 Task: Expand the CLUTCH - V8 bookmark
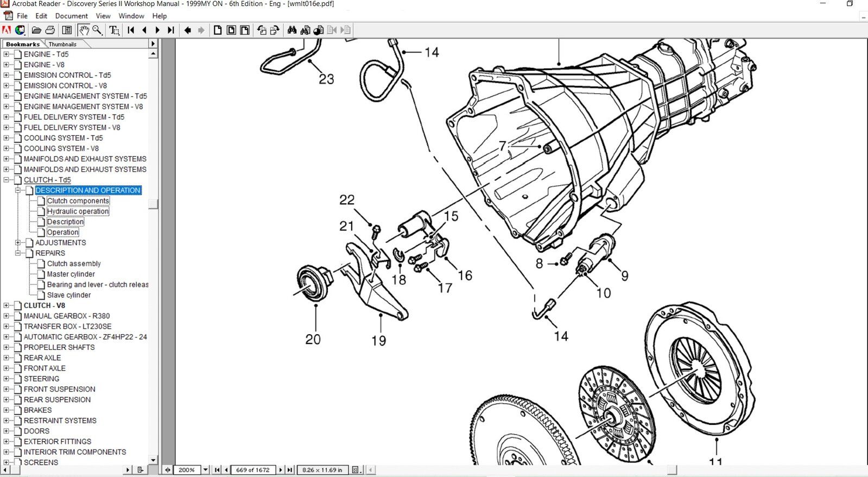pos(7,305)
